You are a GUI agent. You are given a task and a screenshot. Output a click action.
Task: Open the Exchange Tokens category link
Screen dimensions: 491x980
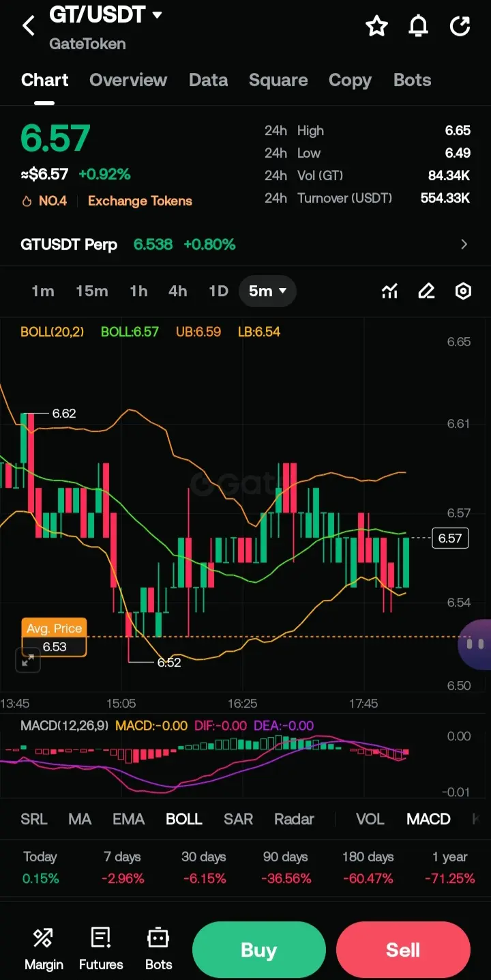[140, 201]
